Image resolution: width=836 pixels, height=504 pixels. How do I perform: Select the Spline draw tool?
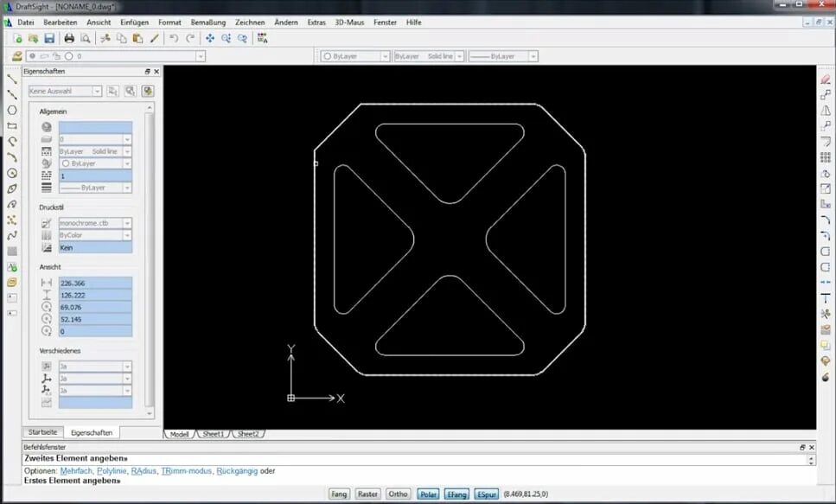coord(12,235)
